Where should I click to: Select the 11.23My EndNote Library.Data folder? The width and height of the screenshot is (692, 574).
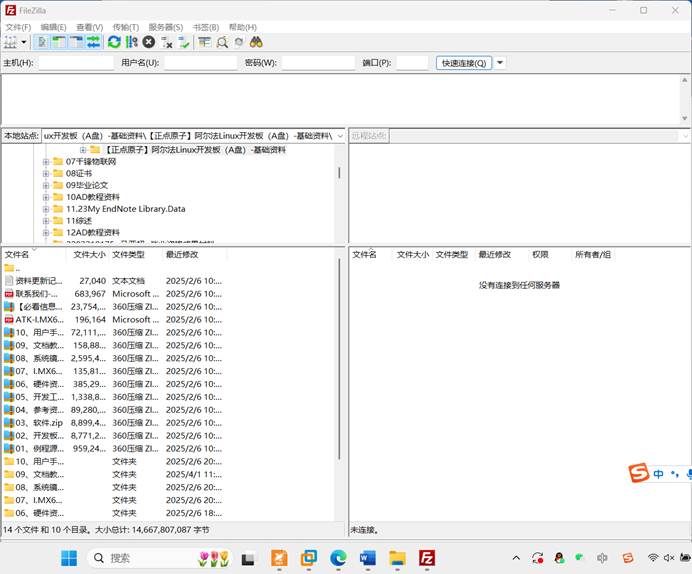[x=125, y=209]
